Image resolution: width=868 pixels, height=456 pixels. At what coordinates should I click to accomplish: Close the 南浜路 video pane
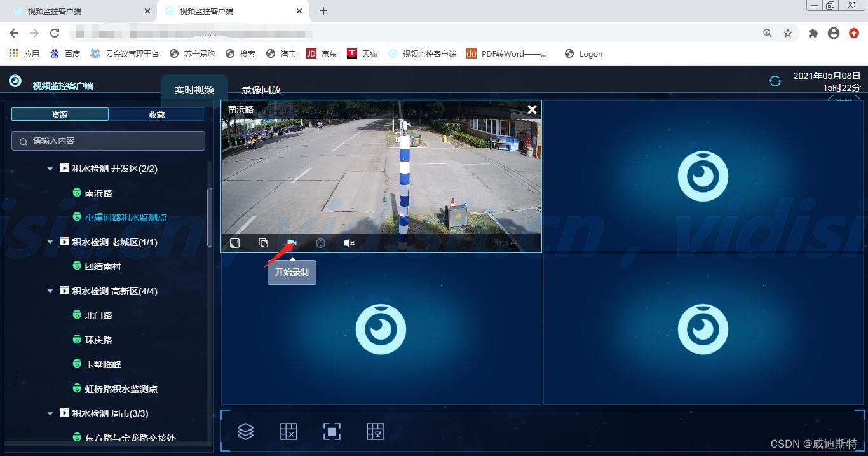[532, 109]
